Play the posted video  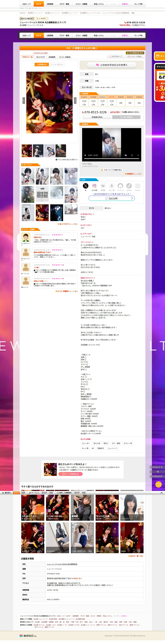point(85,155)
